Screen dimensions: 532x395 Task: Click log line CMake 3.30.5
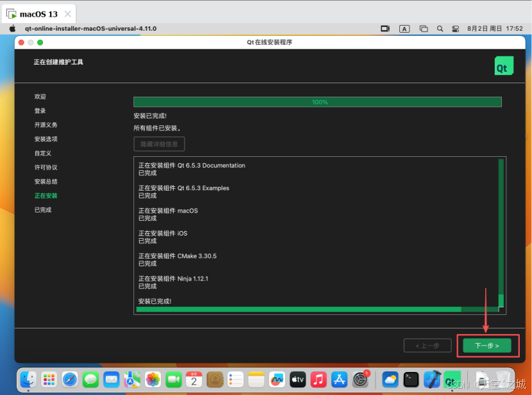pyautogui.click(x=178, y=256)
